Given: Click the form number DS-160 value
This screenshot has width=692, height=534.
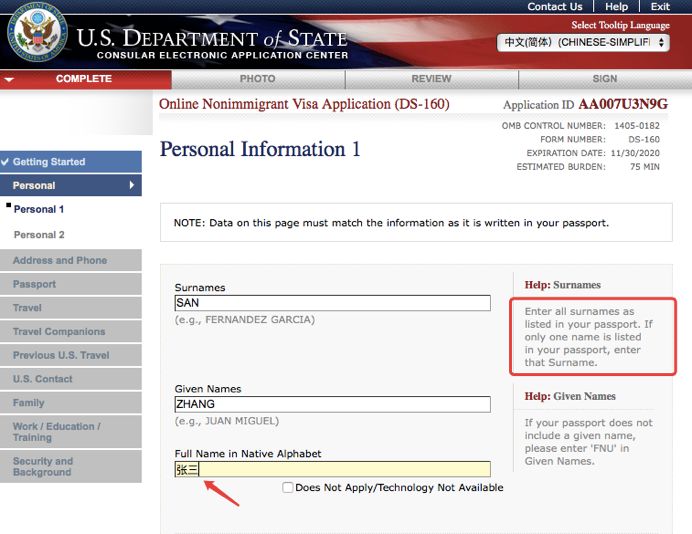Looking at the screenshot, I should point(644,139).
